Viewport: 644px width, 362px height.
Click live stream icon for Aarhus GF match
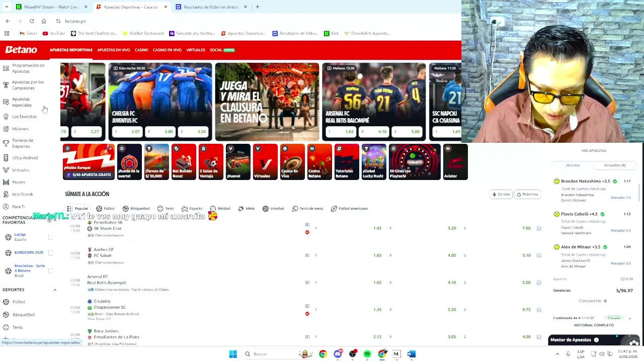click(307, 255)
